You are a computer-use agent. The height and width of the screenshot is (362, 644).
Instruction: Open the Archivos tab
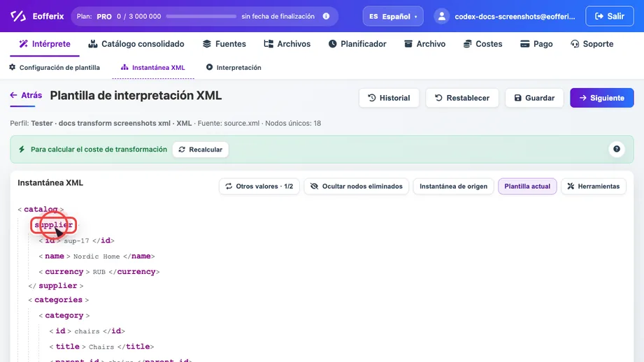coord(287,44)
